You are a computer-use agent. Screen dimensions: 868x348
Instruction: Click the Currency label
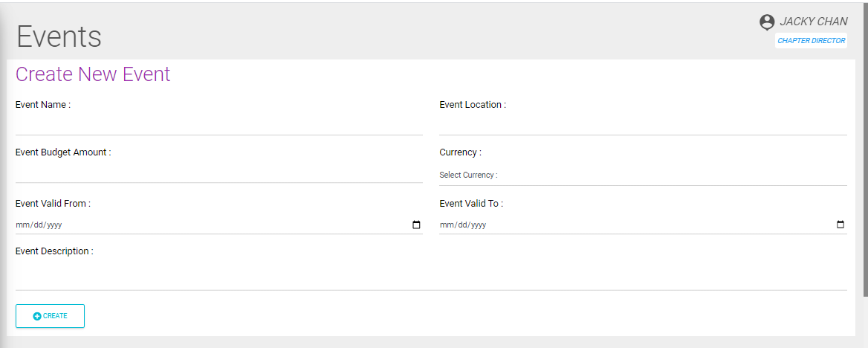[x=460, y=152]
